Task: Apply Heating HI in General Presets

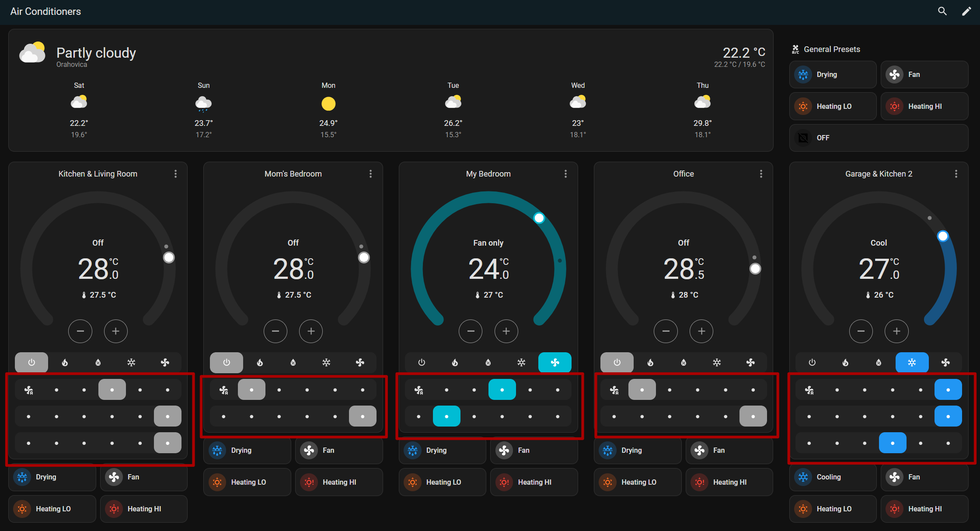Action: click(x=924, y=106)
